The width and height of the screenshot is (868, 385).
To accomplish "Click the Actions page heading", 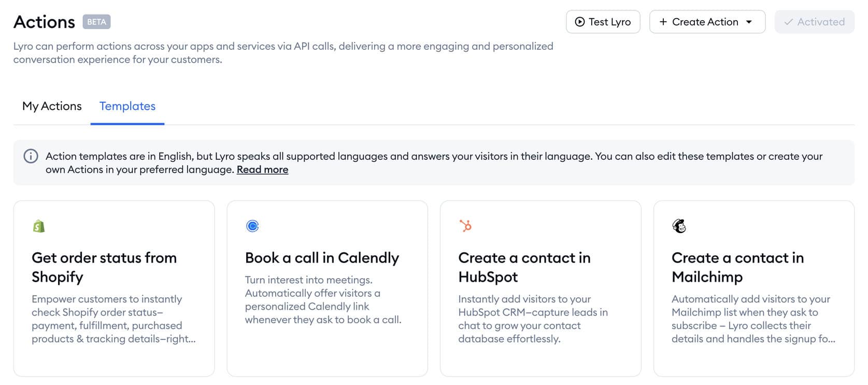I will click(x=44, y=22).
